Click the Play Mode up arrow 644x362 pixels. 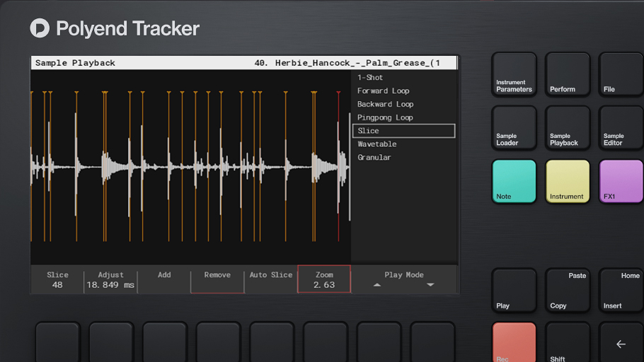377,285
